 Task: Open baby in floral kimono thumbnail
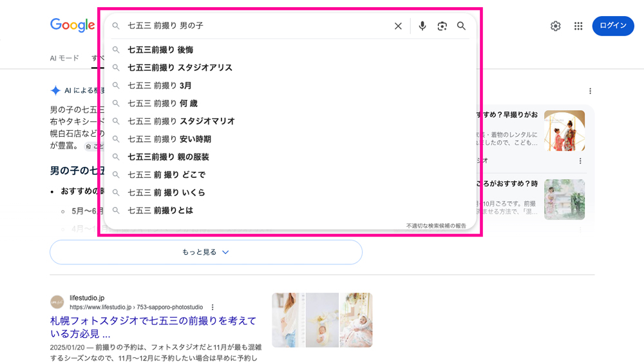(356, 320)
